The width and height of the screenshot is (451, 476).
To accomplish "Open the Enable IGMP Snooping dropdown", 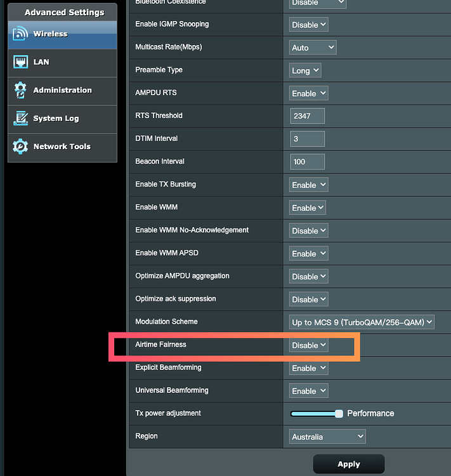I will coord(309,25).
